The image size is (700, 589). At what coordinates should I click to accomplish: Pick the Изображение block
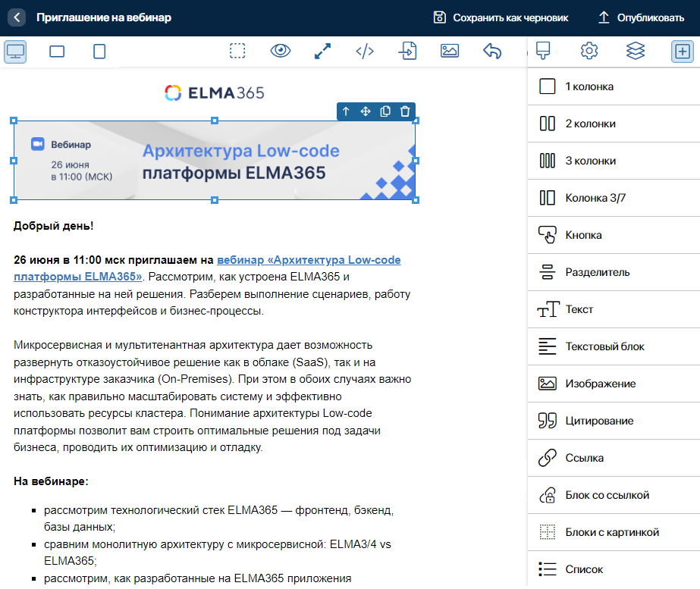[614, 384]
